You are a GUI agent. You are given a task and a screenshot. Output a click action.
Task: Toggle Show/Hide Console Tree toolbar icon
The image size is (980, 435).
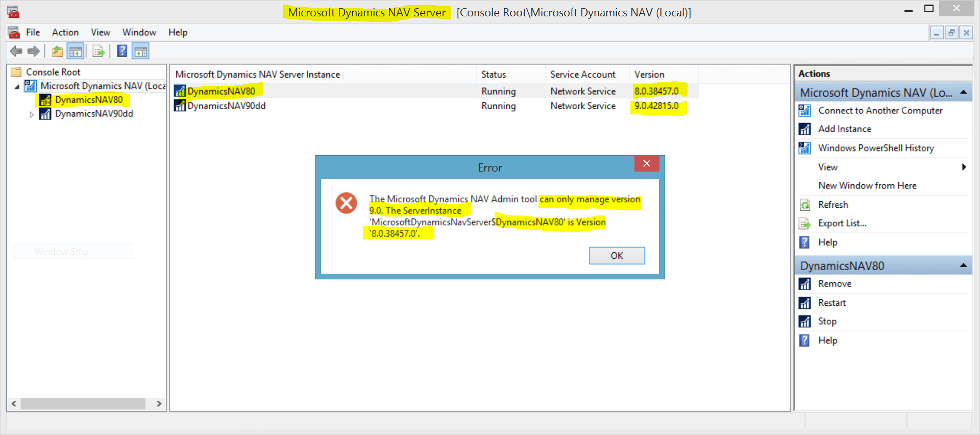[76, 52]
